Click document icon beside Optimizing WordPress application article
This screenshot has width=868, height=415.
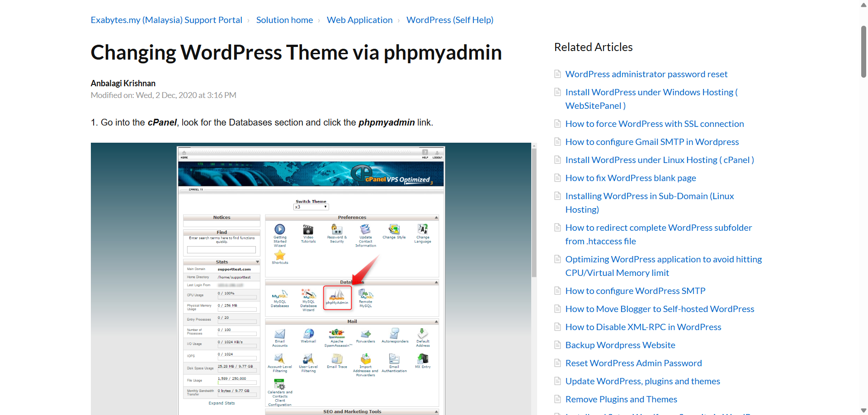557,259
